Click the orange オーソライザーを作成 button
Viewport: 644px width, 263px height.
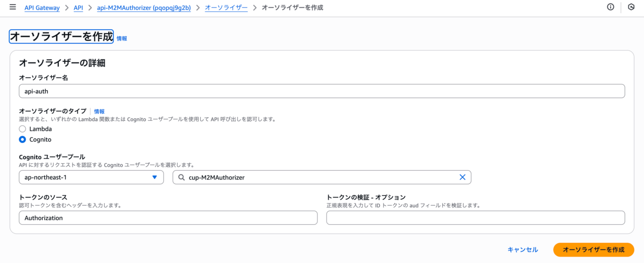pyautogui.click(x=593, y=250)
